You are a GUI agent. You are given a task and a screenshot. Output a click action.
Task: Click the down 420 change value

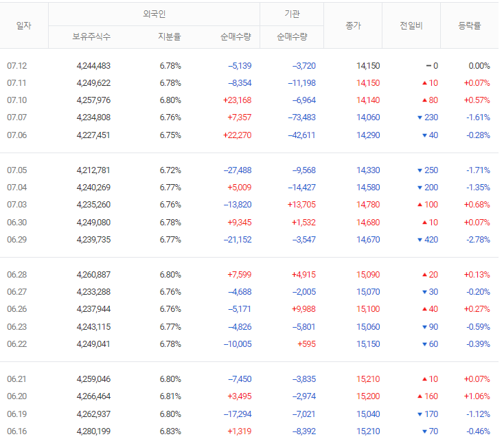click(428, 240)
